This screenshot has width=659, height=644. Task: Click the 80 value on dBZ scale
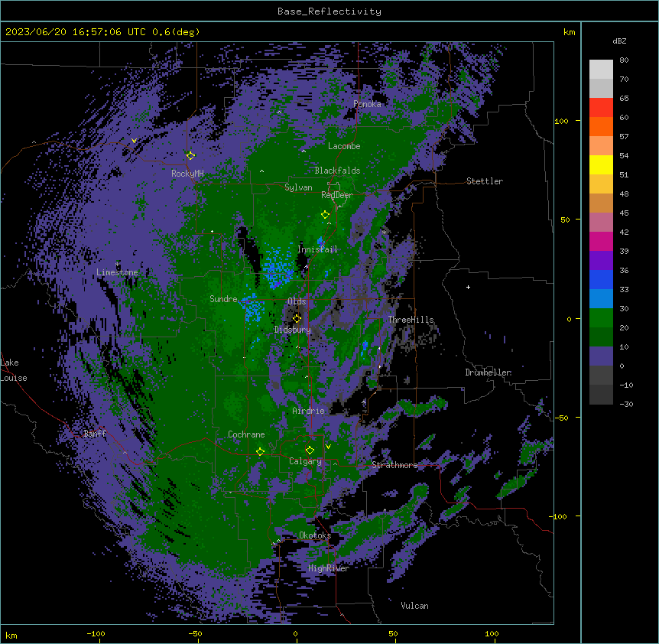[624, 60]
